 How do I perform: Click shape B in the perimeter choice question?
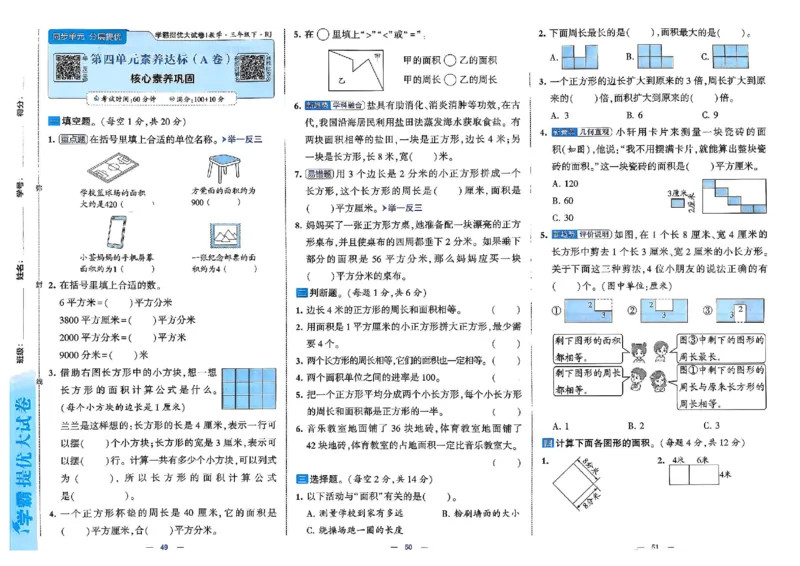(x=656, y=56)
